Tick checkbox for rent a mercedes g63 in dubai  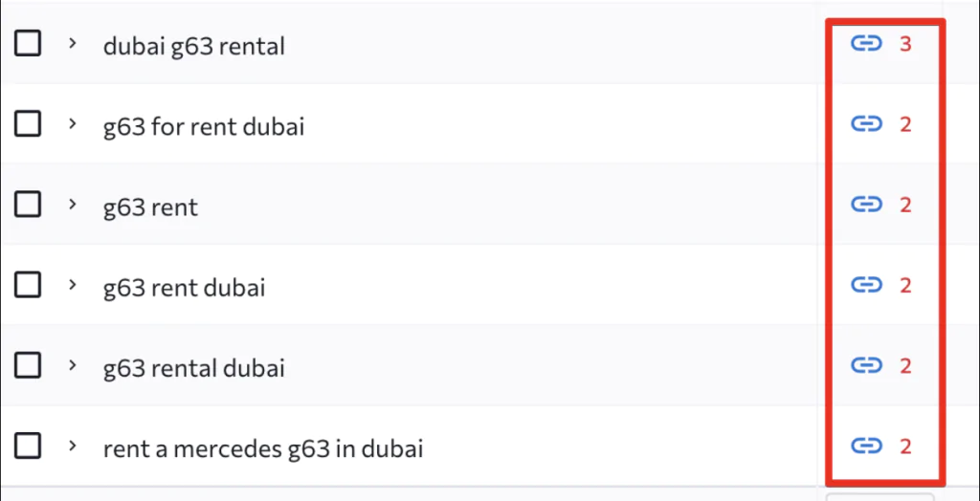pyautogui.click(x=28, y=446)
